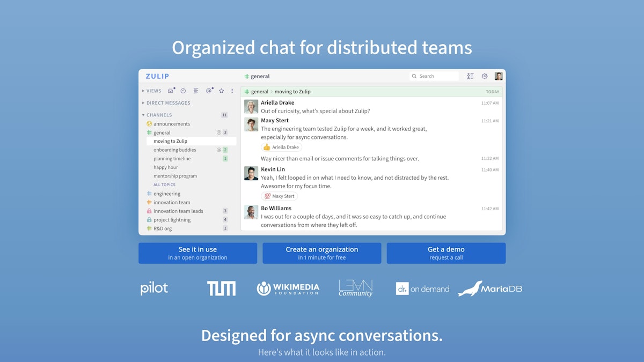
Task: Click the Get a demo button
Action: [x=446, y=253]
